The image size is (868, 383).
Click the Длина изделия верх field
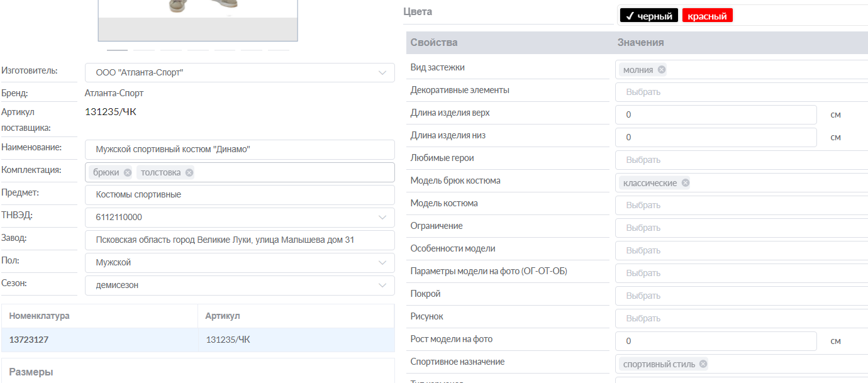[716, 115]
